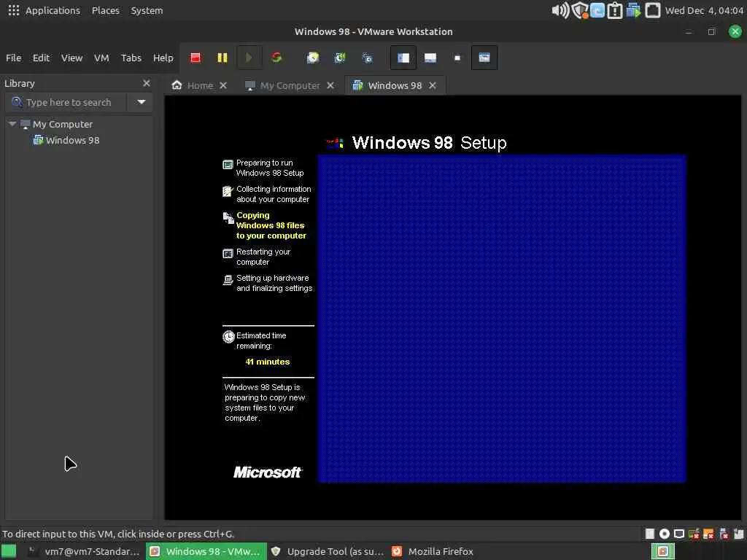Click show desktop button in bottom panel
Viewport: 747px width, 560px height.
pos(9,551)
